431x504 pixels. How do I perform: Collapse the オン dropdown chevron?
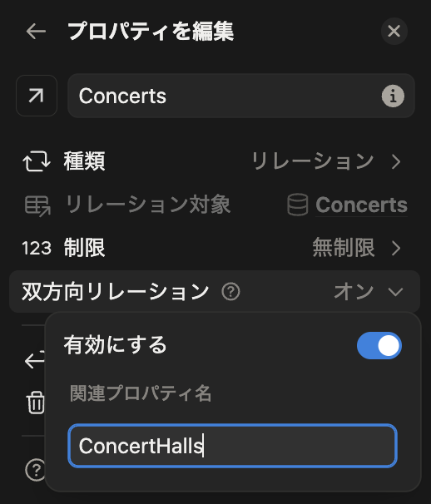click(395, 292)
